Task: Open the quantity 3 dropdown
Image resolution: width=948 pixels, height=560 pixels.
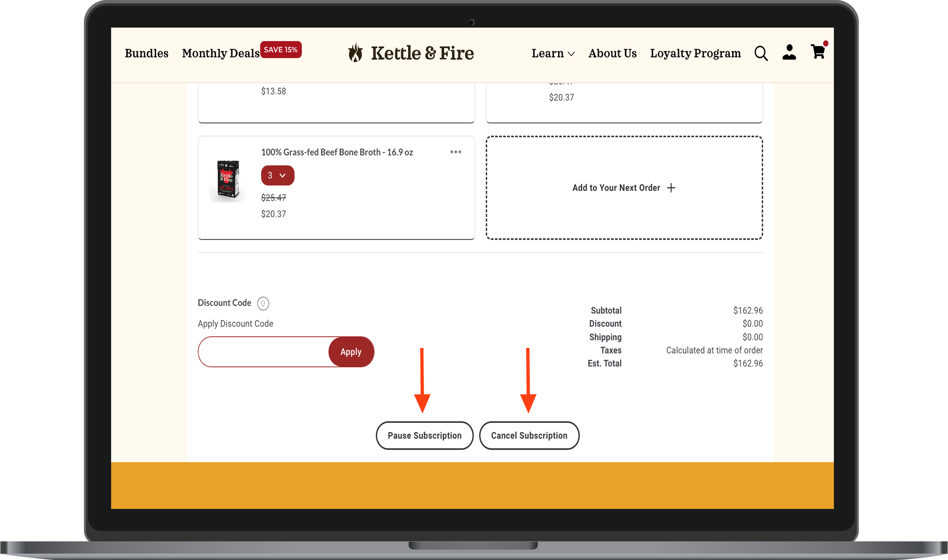Action: pos(277,175)
